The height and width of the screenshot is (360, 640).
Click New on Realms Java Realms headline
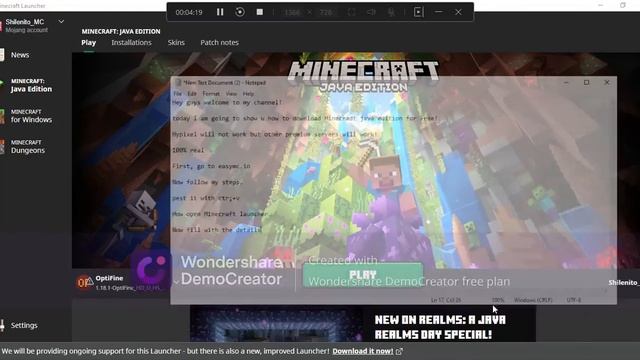coord(440,327)
